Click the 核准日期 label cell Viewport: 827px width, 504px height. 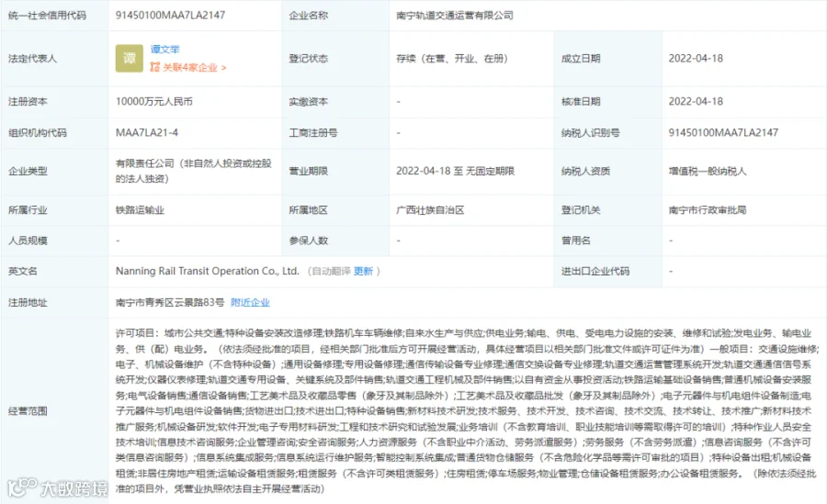pyautogui.click(x=608, y=101)
